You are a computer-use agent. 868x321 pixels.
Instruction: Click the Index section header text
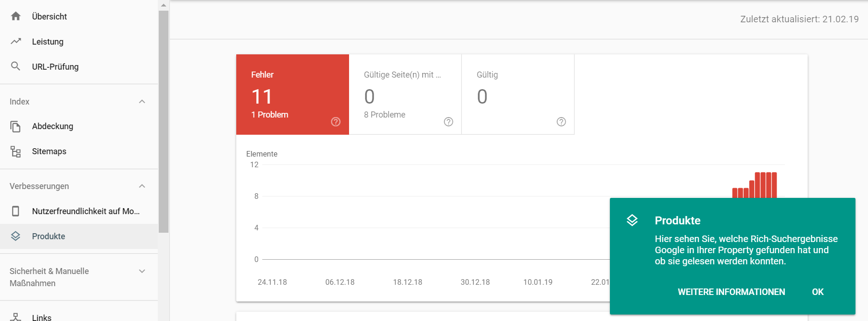tap(19, 102)
